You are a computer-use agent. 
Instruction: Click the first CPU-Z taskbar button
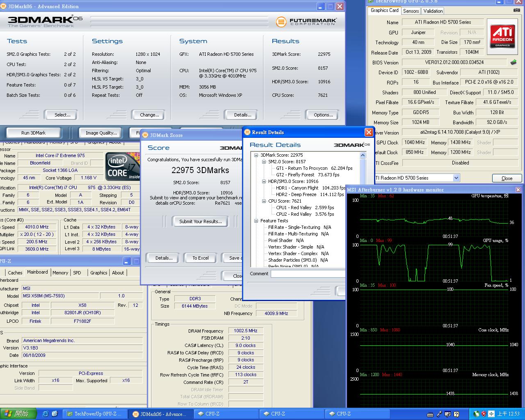226,414
